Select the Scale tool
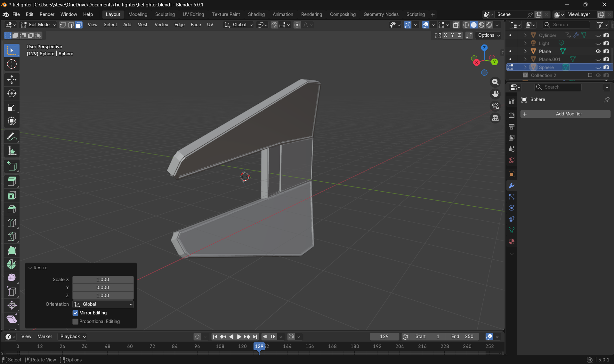The width and height of the screenshot is (614, 364). 12,107
